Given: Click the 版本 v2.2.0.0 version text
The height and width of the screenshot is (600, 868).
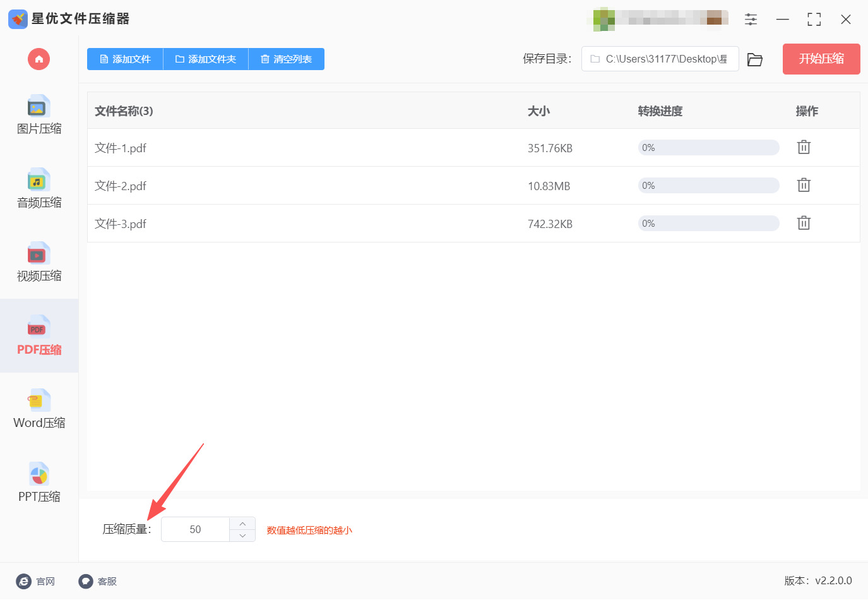Looking at the screenshot, I should click(818, 580).
